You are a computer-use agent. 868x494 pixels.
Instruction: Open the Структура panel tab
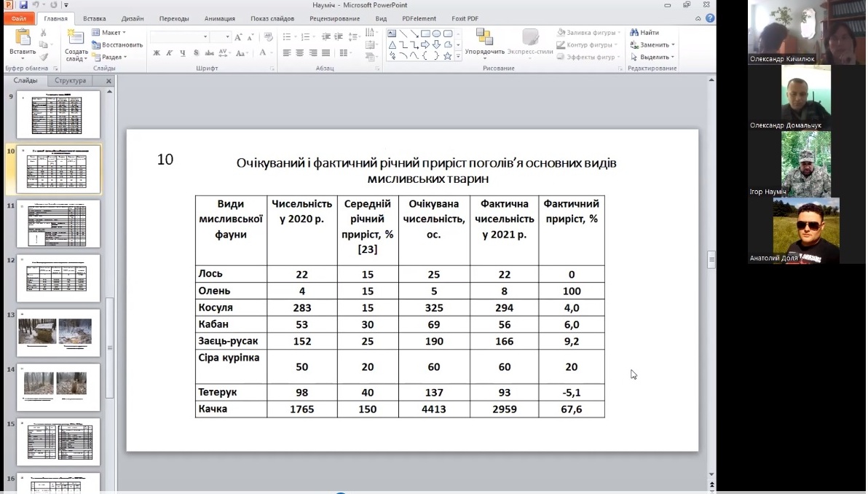tap(70, 81)
